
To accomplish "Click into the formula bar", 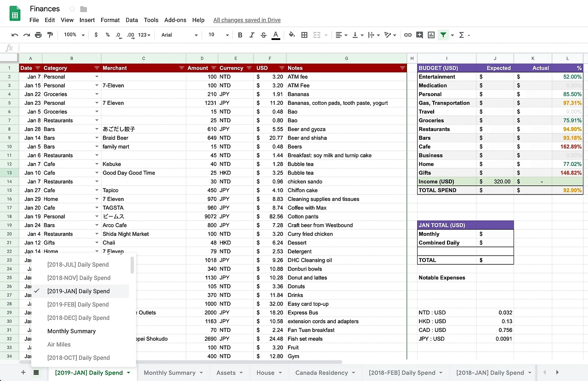I will pos(303,48).
